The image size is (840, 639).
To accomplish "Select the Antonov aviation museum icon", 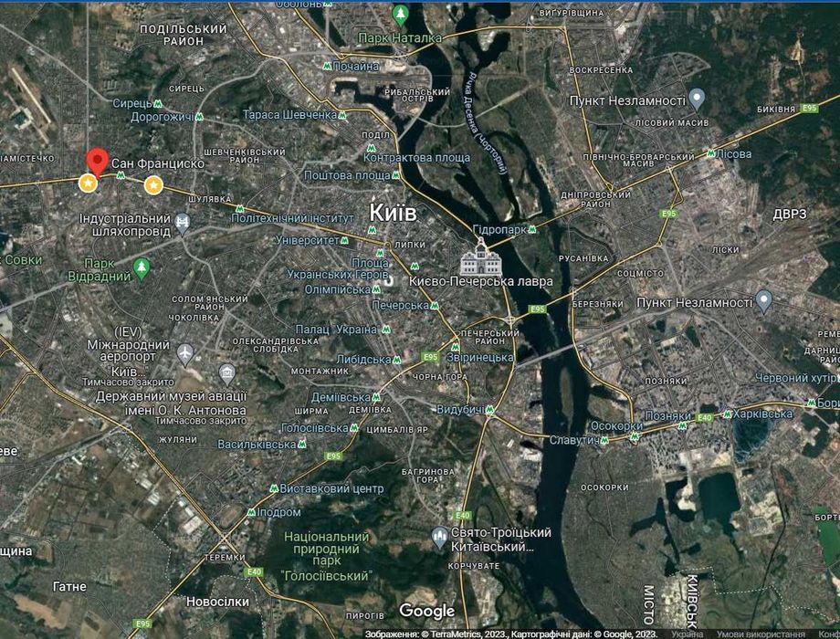I will click(227, 374).
